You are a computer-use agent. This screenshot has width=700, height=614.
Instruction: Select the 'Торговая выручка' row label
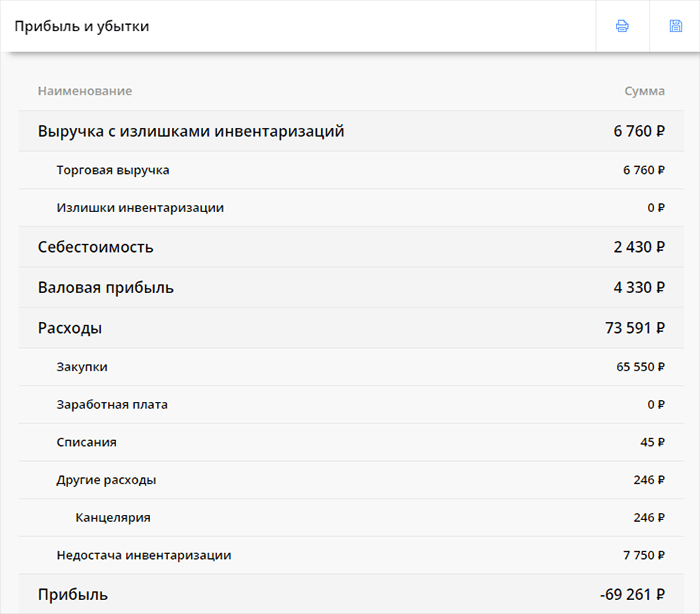pos(113,170)
